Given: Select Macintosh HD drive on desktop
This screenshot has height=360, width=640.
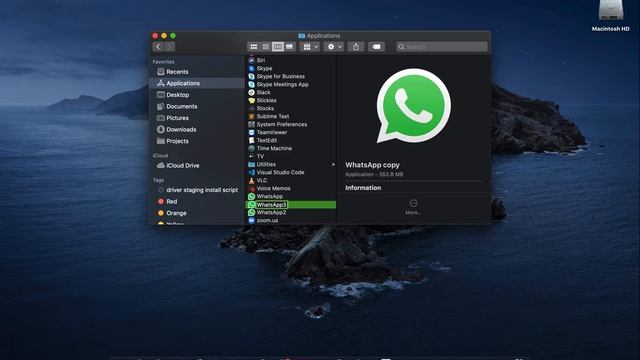Looking at the screenshot, I should click(x=611, y=16).
